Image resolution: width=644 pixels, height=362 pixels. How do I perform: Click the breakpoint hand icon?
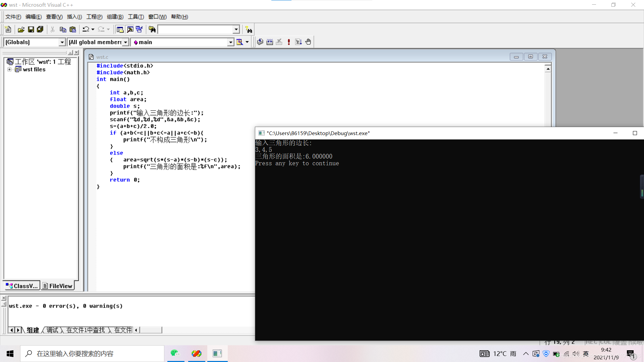(x=308, y=42)
